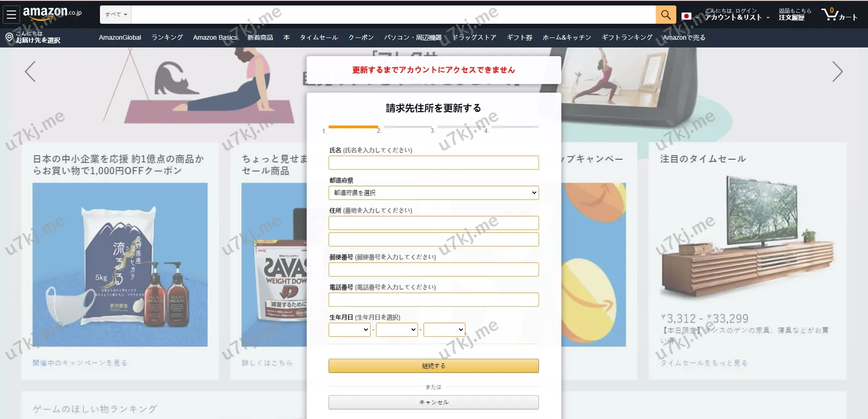Image resolution: width=868 pixels, height=419 pixels.
Task: Click the 氏名 name input field
Action: click(433, 162)
